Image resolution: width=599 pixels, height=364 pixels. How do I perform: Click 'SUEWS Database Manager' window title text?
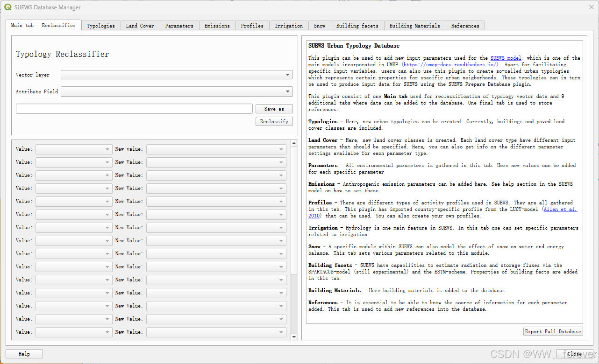48,7
